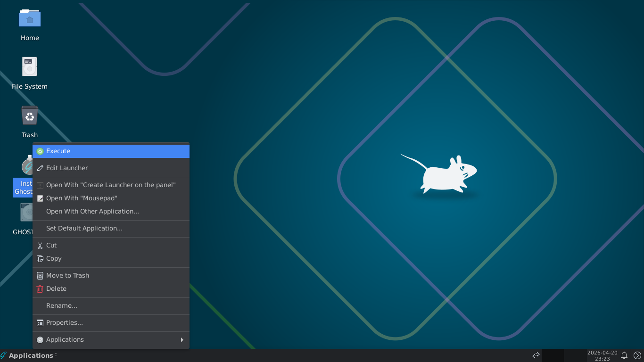Choose Delete from the context menu
This screenshot has width=644, height=362.
[111, 289]
